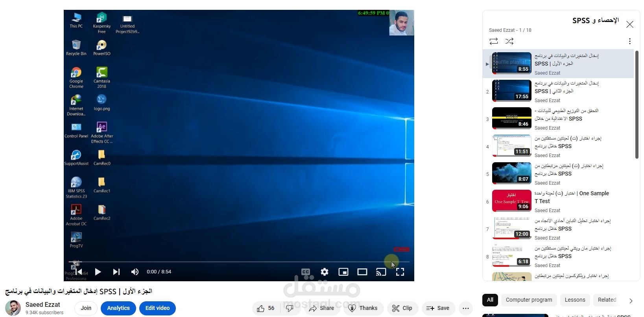The image size is (644, 317).
Task: Toggle shuffle playlist
Action: [509, 41]
